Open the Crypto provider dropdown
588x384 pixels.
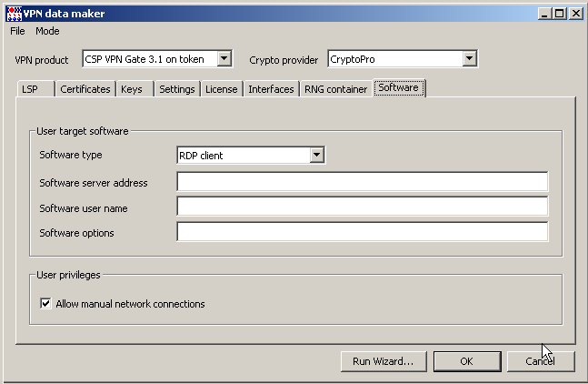pyautogui.click(x=469, y=59)
